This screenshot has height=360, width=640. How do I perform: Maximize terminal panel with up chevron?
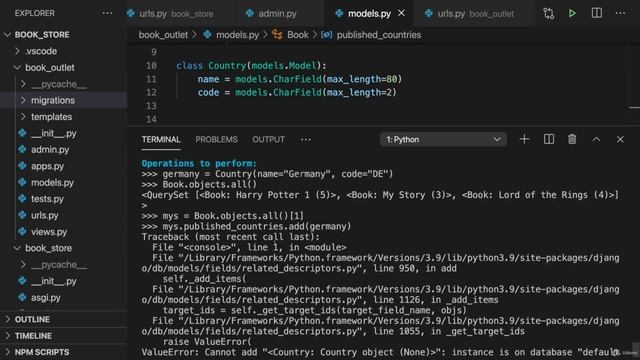596,140
